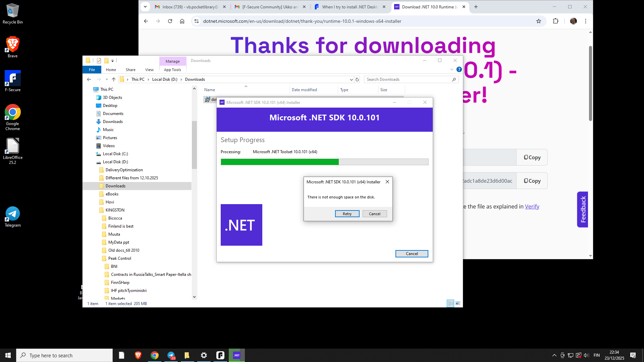Open the Chrome extensions puzzle icon
Viewport: 644px width, 362px height.
[555, 21]
